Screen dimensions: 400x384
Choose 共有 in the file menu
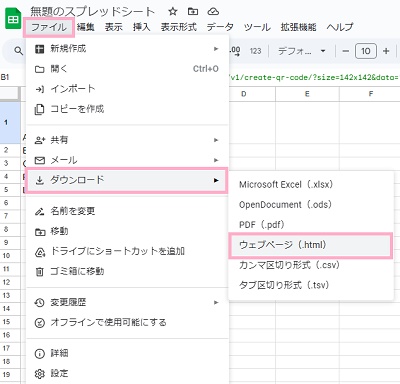click(127, 140)
